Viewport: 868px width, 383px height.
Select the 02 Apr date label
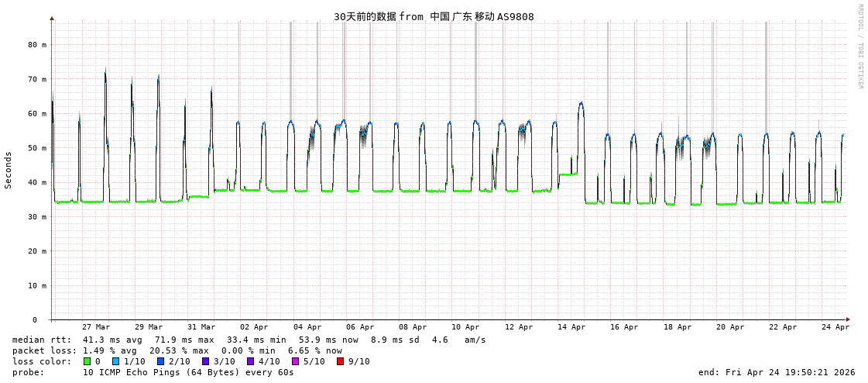click(x=254, y=327)
